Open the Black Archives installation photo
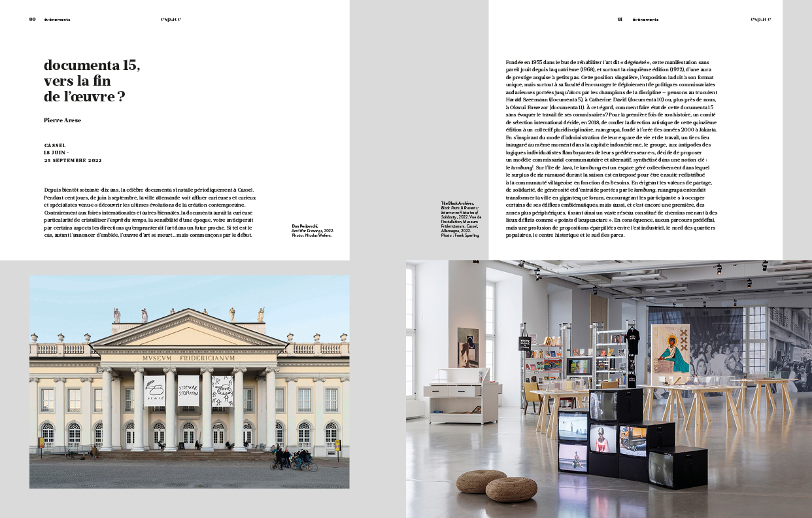The image size is (812, 518). (x=608, y=389)
